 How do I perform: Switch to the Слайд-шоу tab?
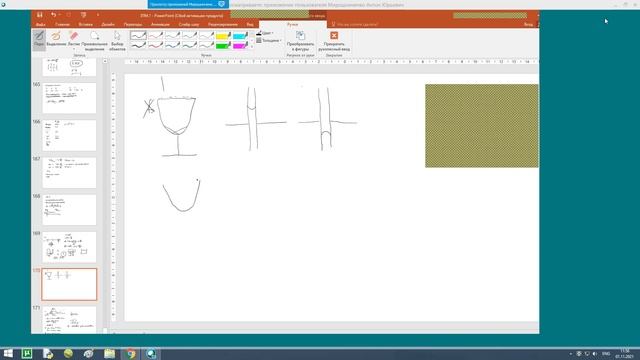tap(189, 24)
